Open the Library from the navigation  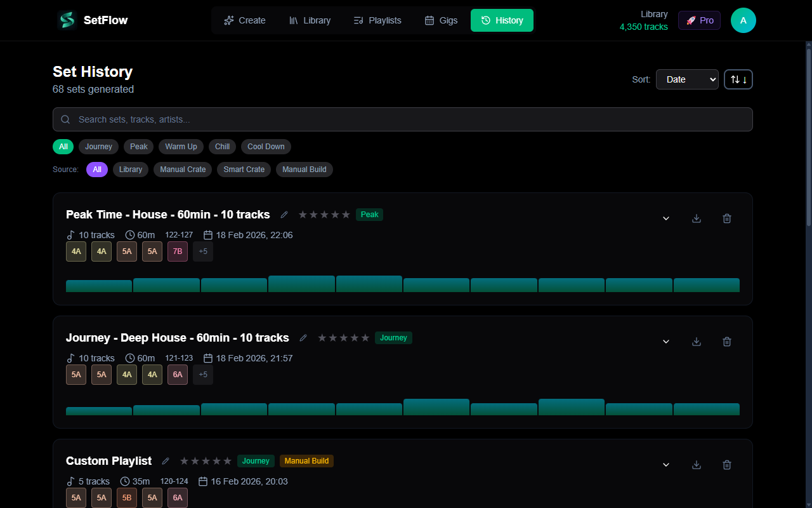310,20
